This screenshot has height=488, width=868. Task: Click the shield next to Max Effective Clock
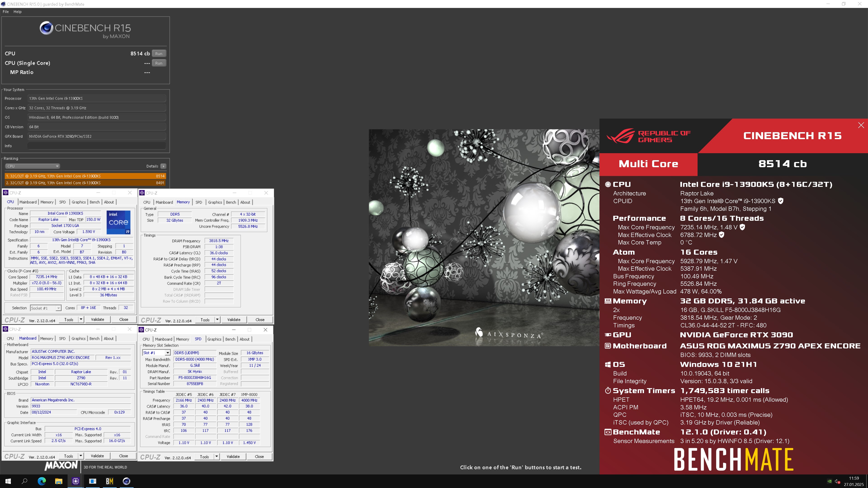(722, 235)
